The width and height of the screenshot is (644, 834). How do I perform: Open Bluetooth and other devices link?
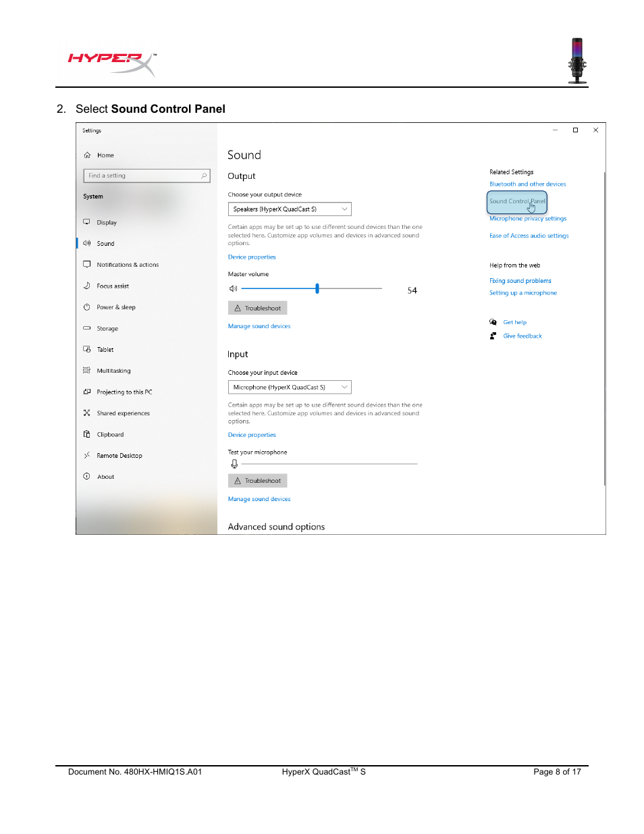click(x=528, y=184)
